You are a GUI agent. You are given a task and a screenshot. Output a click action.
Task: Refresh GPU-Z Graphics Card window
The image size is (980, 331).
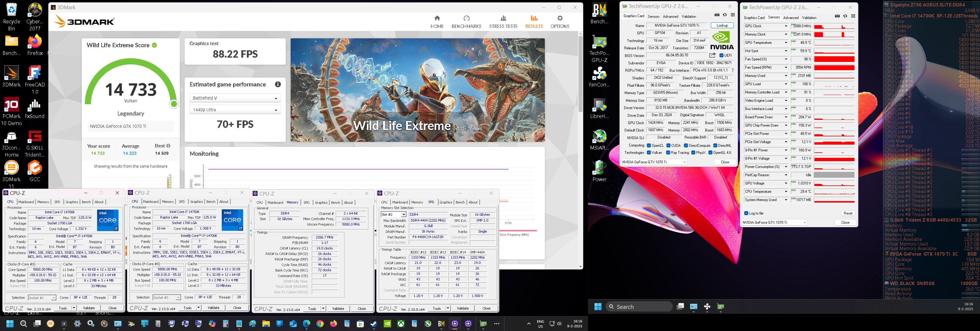click(x=725, y=15)
